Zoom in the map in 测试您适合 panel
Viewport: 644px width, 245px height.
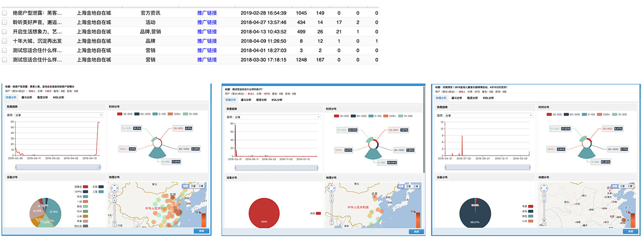click(x=331, y=200)
